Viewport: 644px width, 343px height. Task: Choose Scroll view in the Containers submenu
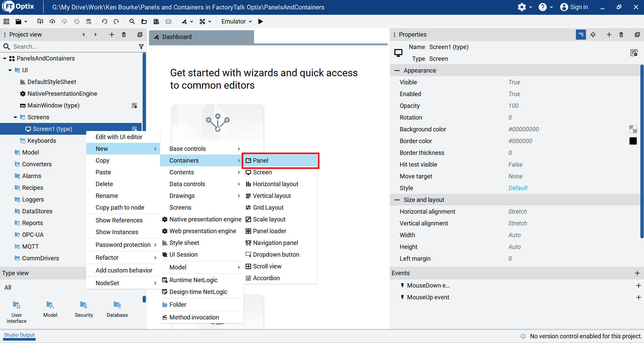point(280,266)
